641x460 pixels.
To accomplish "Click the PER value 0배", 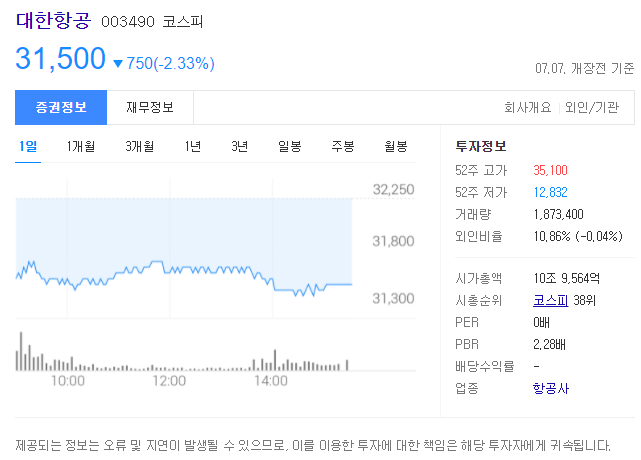I will (x=541, y=323).
